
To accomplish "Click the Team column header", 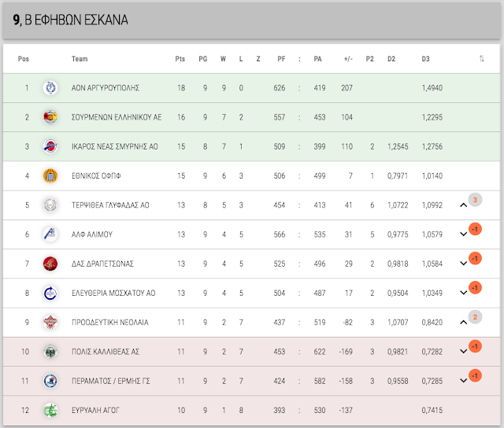I will [80, 59].
